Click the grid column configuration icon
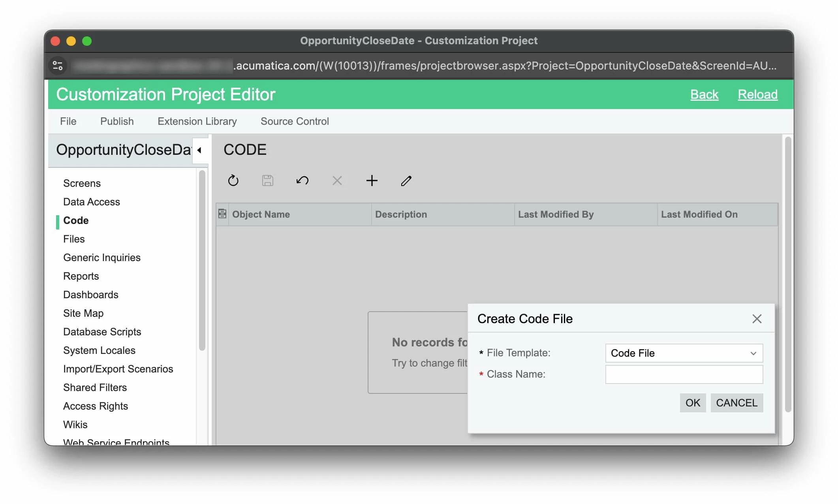The height and width of the screenshot is (504, 838). click(222, 214)
